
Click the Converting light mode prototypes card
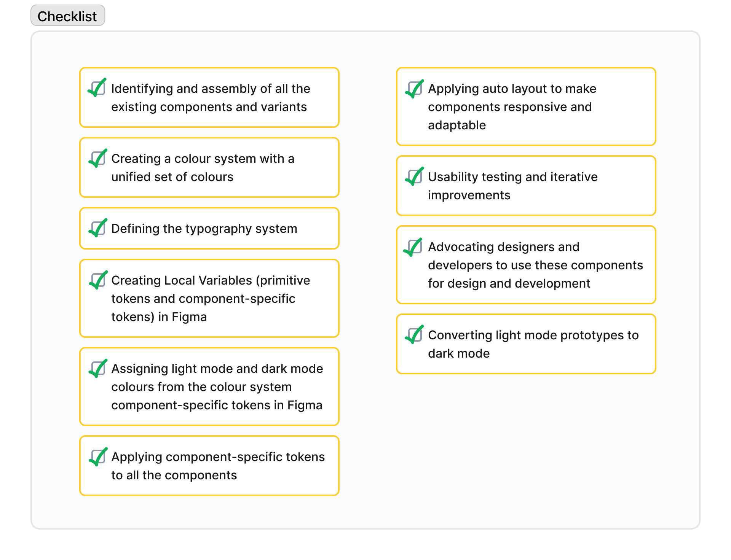click(526, 344)
